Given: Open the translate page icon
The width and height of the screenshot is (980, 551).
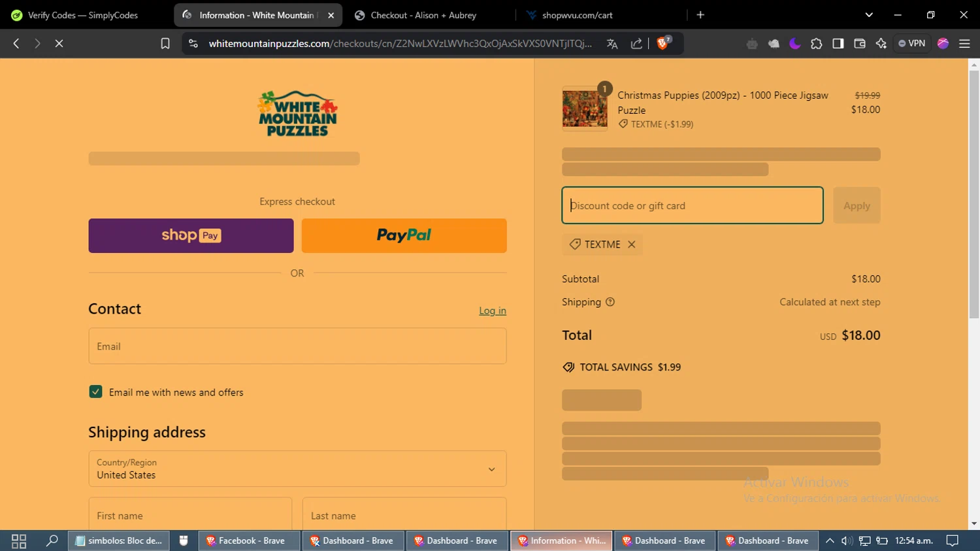Looking at the screenshot, I should [612, 43].
